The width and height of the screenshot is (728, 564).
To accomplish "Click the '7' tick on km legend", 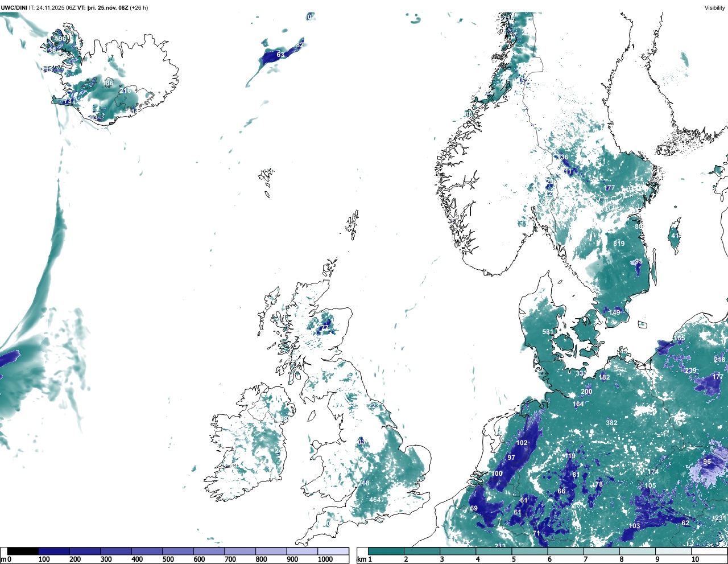I will click(586, 559).
